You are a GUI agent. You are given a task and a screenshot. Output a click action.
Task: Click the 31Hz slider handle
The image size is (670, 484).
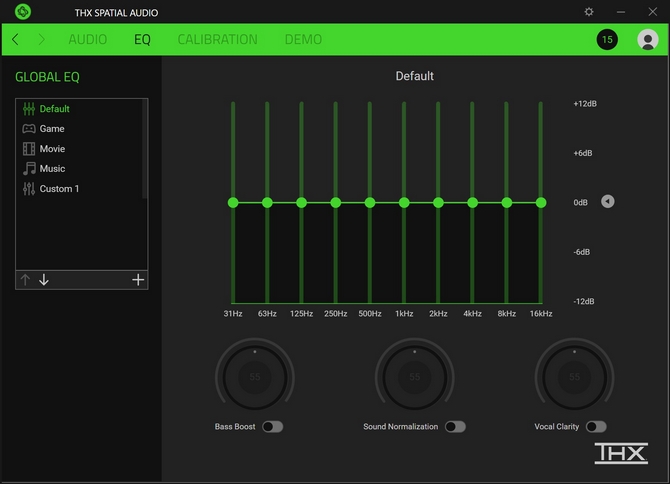click(233, 202)
